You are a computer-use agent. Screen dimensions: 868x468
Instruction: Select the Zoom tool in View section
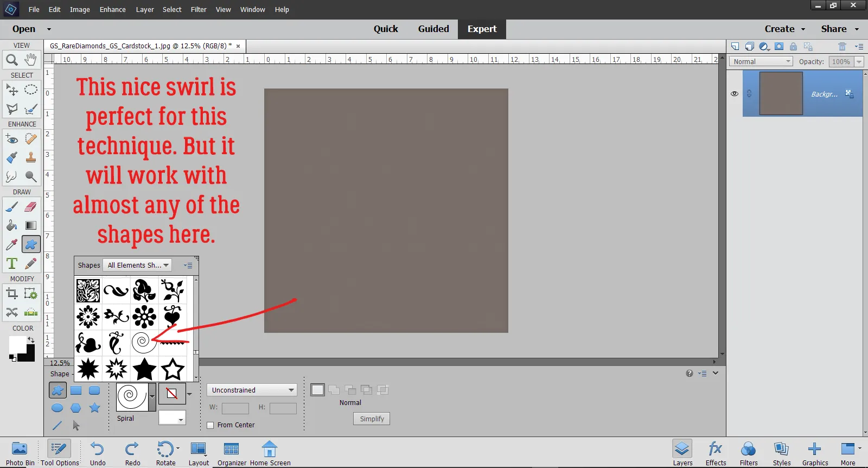(11, 60)
